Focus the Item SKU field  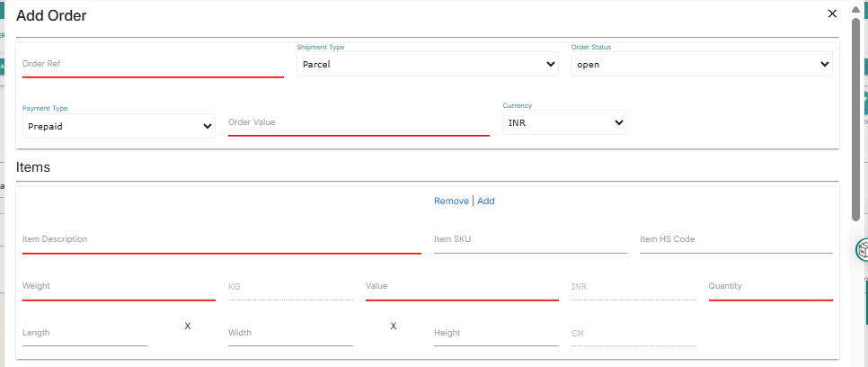[530, 240]
